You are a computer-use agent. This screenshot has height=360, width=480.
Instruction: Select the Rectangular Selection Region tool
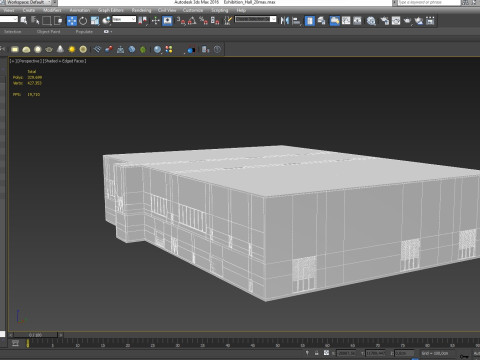point(47,21)
